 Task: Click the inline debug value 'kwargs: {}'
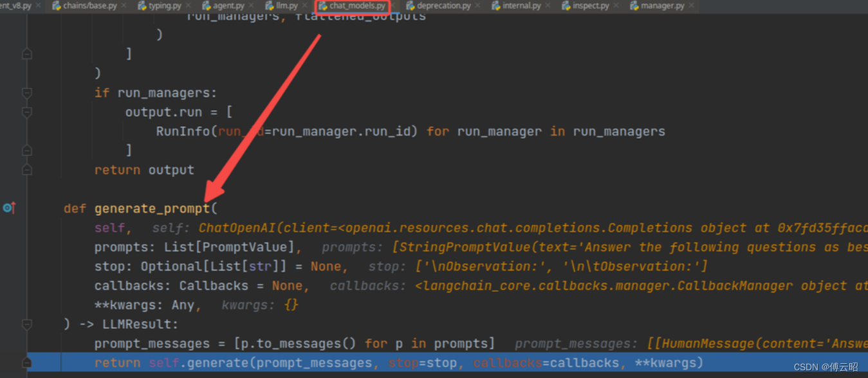pyautogui.click(x=260, y=305)
